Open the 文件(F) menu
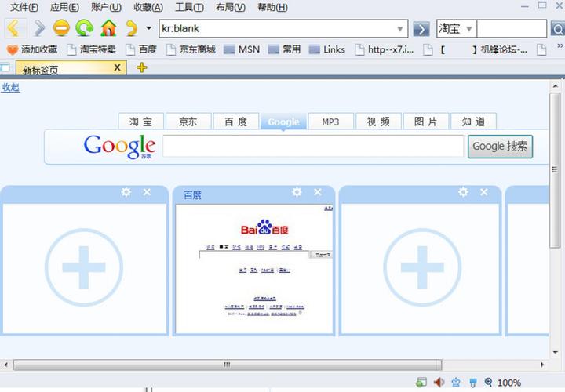The width and height of the screenshot is (565, 392). (24, 7)
